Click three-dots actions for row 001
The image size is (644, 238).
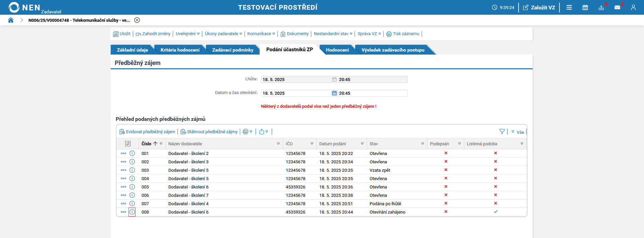click(123, 153)
